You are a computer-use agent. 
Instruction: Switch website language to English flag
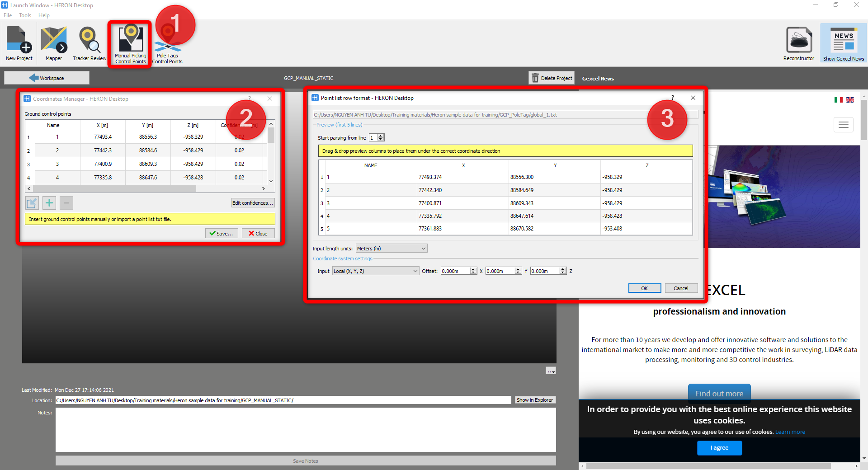tap(850, 100)
